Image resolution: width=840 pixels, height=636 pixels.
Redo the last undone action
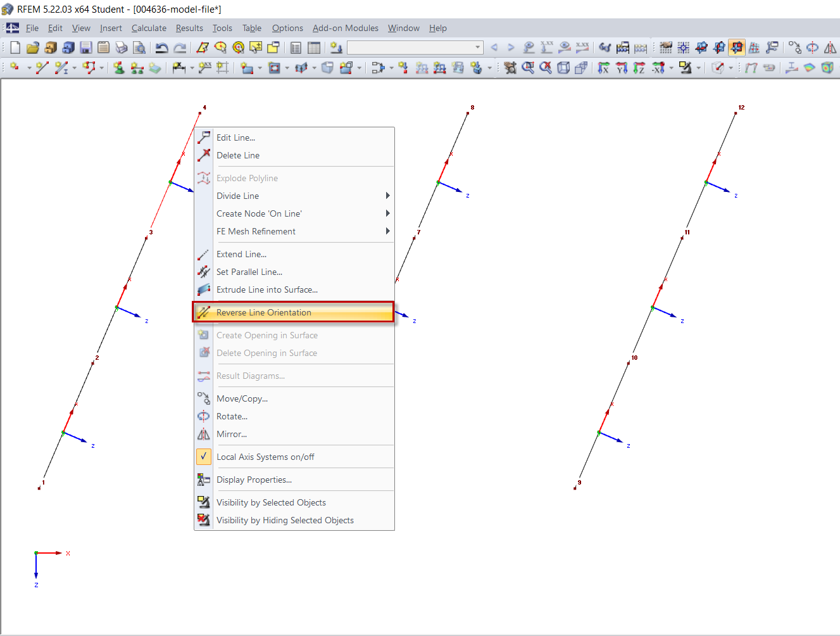180,48
